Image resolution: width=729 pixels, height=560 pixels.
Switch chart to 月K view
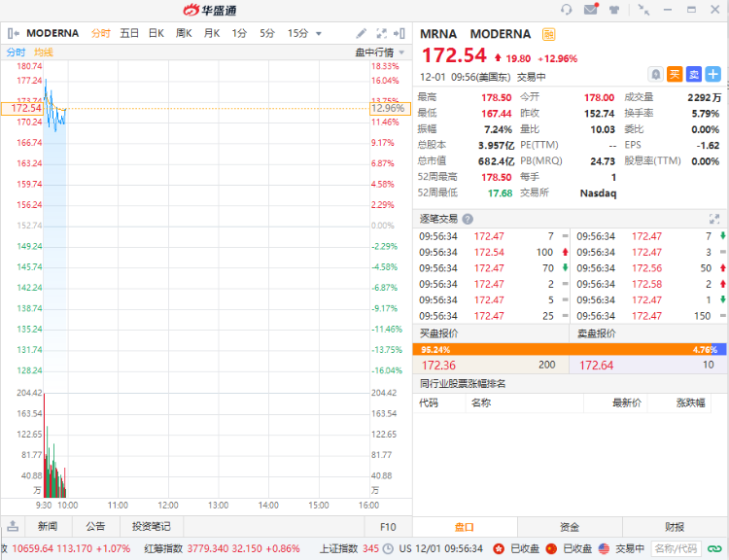tap(212, 33)
